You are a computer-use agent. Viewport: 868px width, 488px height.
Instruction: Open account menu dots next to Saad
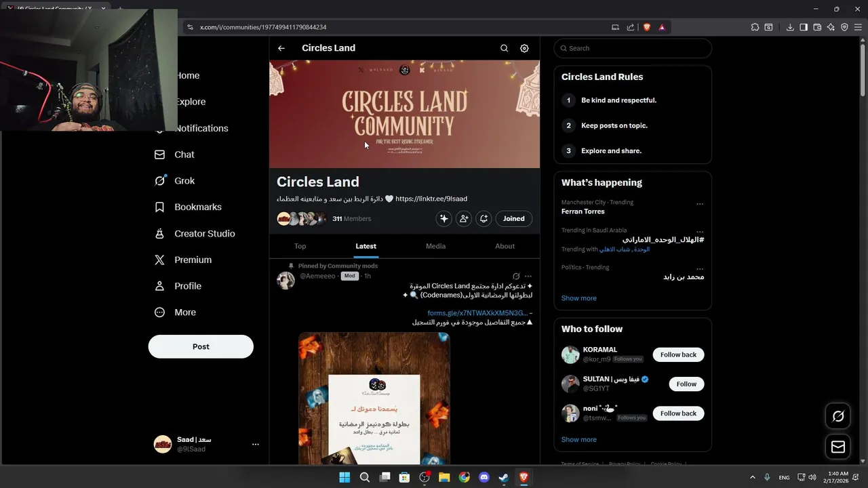point(256,445)
